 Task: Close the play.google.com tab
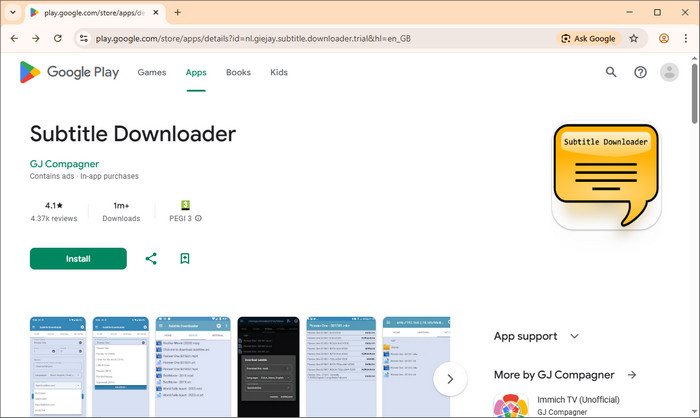[156, 13]
